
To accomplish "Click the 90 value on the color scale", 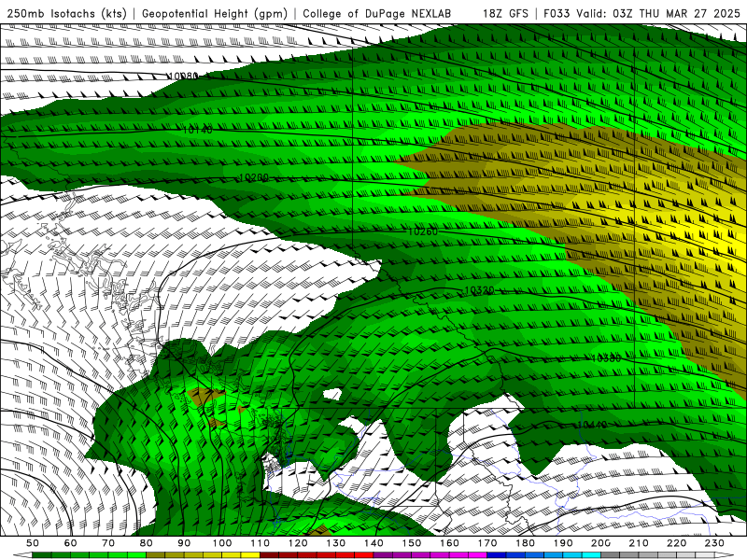I will [x=184, y=543].
